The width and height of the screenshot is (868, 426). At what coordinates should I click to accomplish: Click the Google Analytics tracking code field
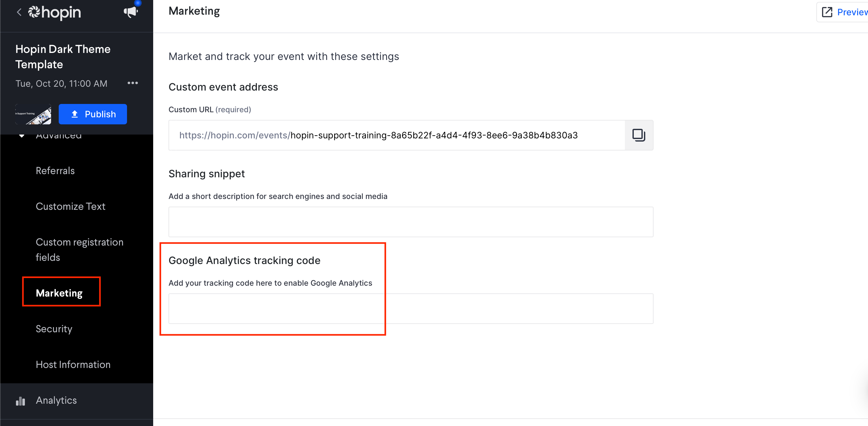click(411, 309)
